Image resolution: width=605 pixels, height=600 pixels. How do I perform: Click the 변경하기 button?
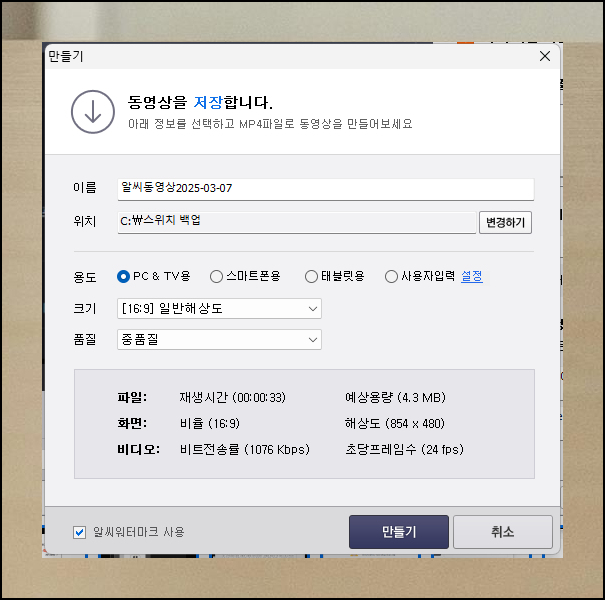(x=505, y=222)
